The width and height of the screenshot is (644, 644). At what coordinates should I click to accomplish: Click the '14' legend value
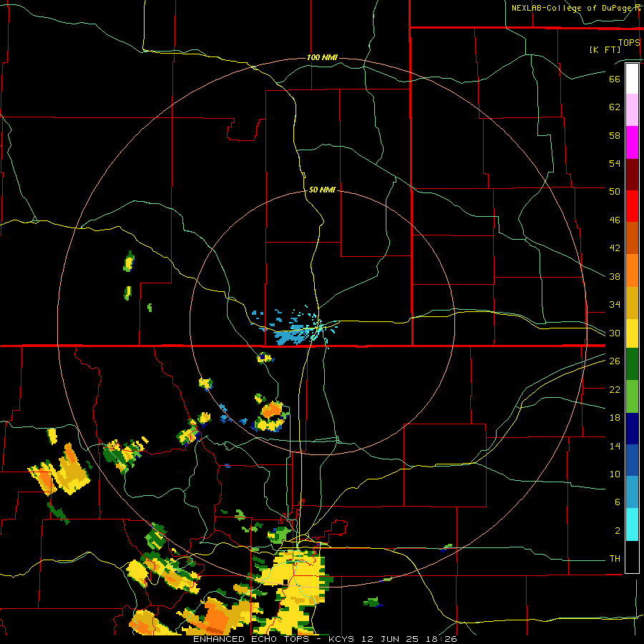click(x=615, y=446)
